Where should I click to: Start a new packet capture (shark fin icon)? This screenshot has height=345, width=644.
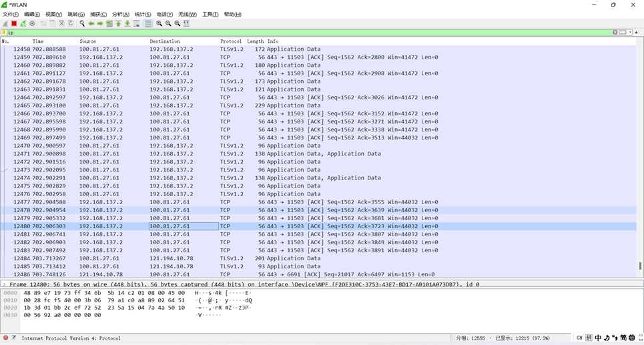click(x=5, y=23)
